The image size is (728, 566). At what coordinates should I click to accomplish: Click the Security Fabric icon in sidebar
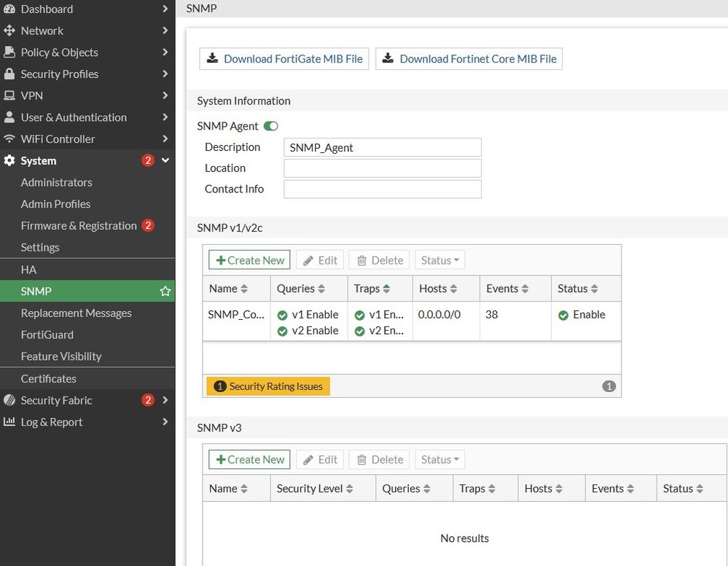(x=9, y=400)
